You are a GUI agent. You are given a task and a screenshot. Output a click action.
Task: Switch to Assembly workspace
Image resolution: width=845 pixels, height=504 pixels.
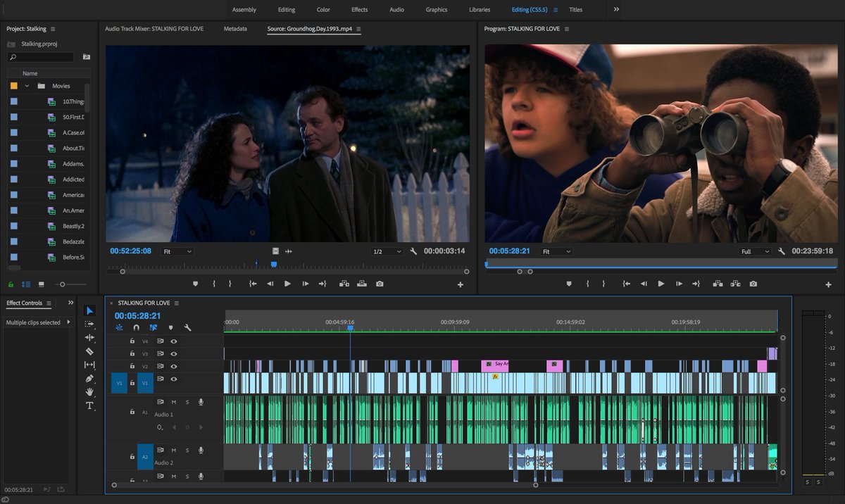[x=244, y=10]
